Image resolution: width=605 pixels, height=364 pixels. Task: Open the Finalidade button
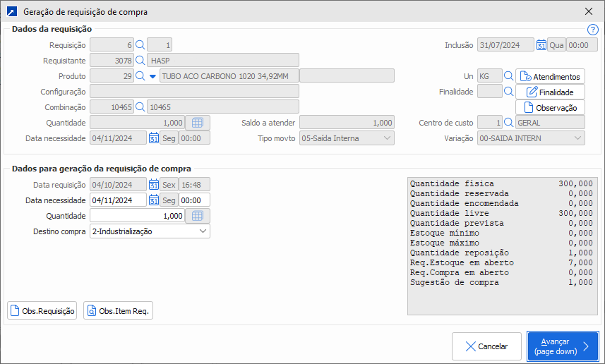pyautogui.click(x=551, y=92)
